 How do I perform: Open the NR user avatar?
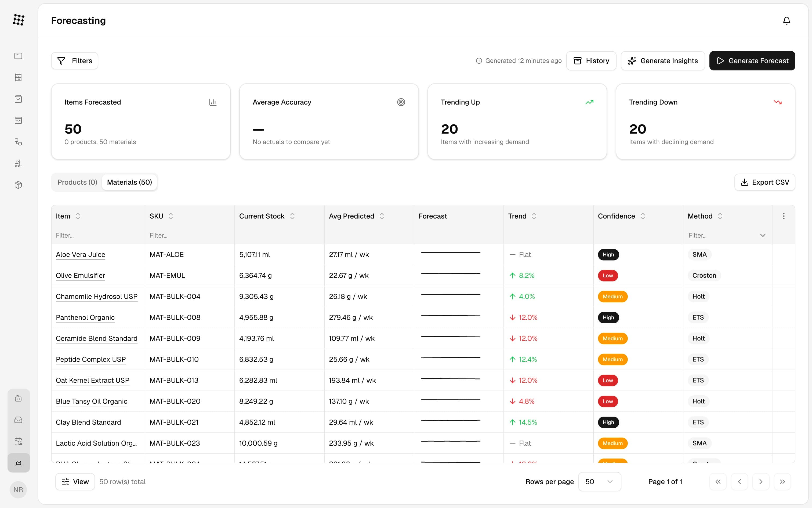point(19,490)
